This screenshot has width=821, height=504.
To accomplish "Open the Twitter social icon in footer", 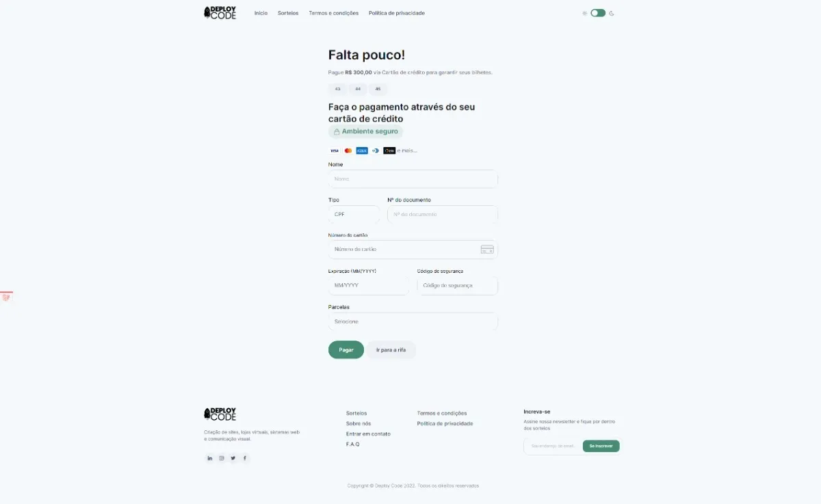I will (233, 458).
